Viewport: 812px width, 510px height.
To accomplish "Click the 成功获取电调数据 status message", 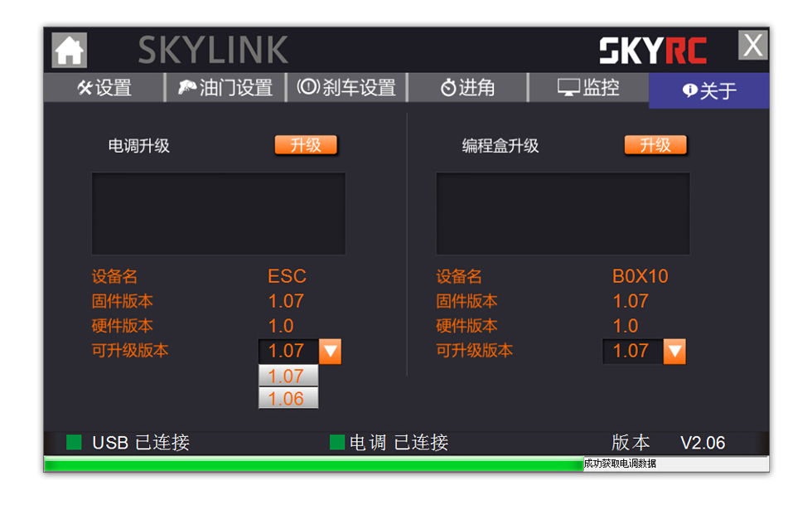I will tap(620, 464).
